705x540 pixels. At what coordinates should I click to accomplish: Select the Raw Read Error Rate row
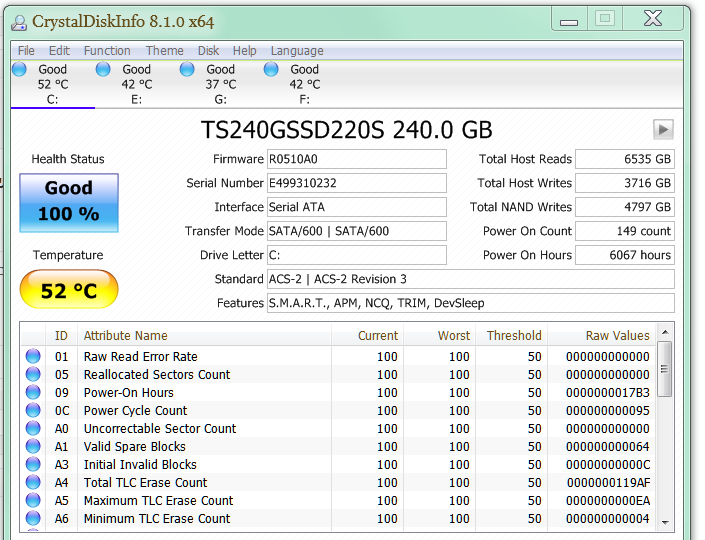(x=338, y=357)
